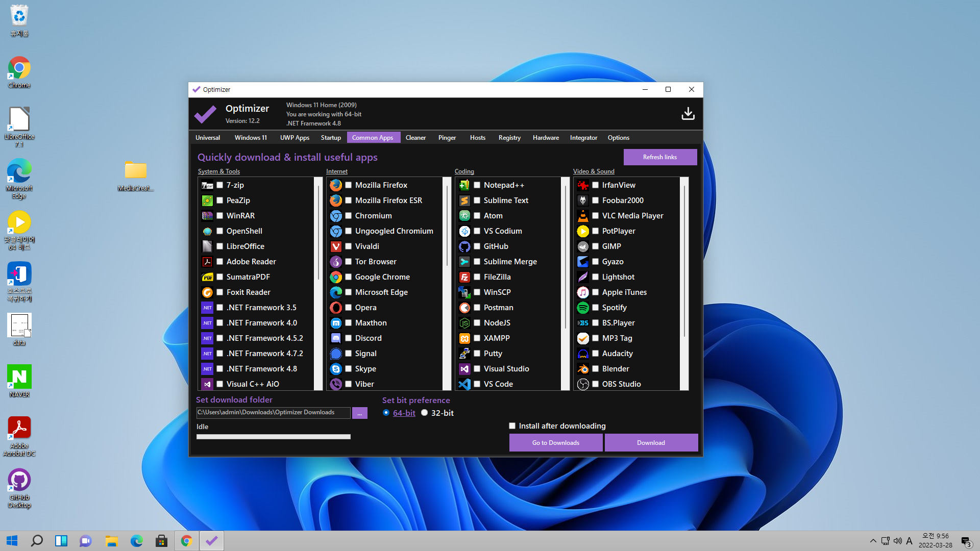Browse download folder with the ... button
The image size is (980, 551).
coord(360,413)
